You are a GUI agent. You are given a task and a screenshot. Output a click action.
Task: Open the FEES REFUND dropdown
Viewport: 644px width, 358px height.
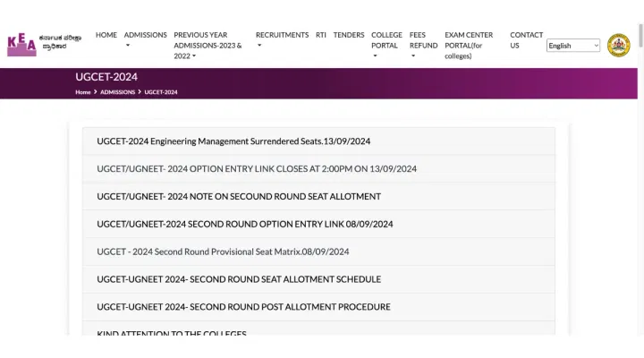(x=423, y=45)
